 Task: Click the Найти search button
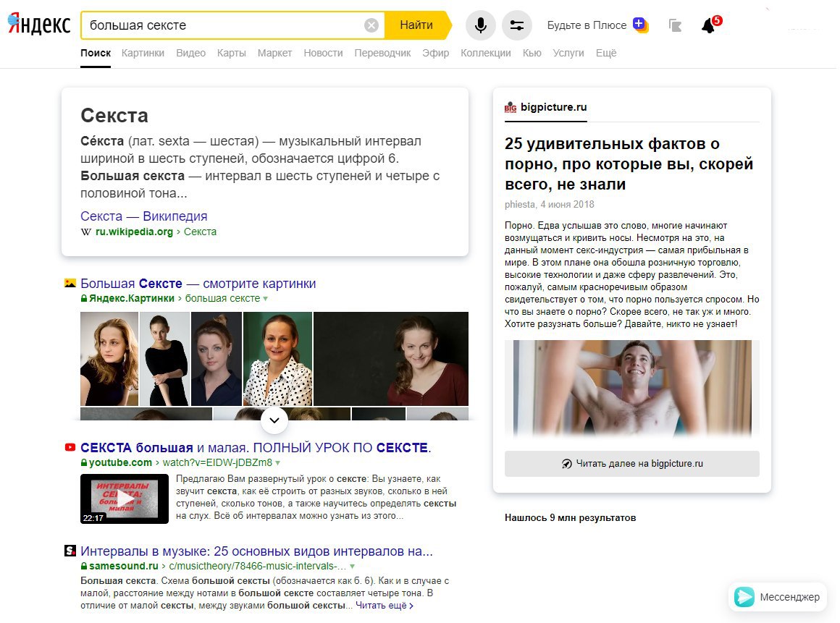tap(416, 25)
